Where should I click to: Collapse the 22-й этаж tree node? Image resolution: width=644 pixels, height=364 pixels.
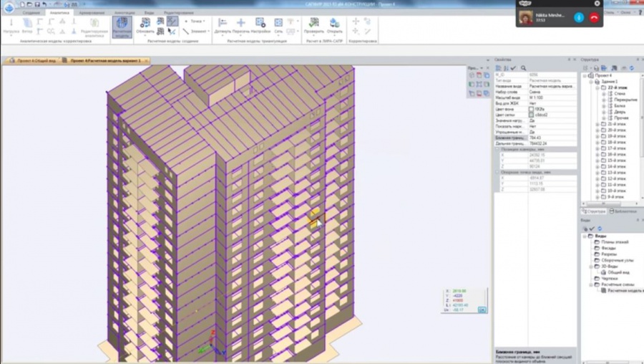[x=597, y=87]
